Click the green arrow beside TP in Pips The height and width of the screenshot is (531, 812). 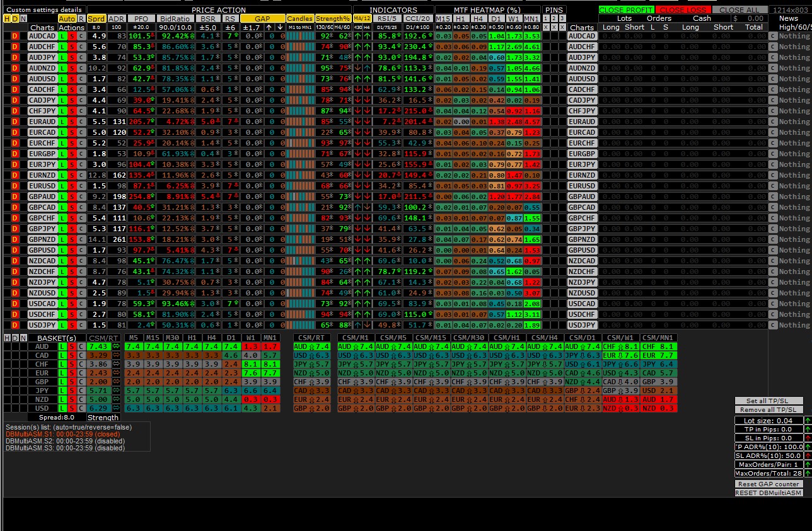(x=808, y=429)
